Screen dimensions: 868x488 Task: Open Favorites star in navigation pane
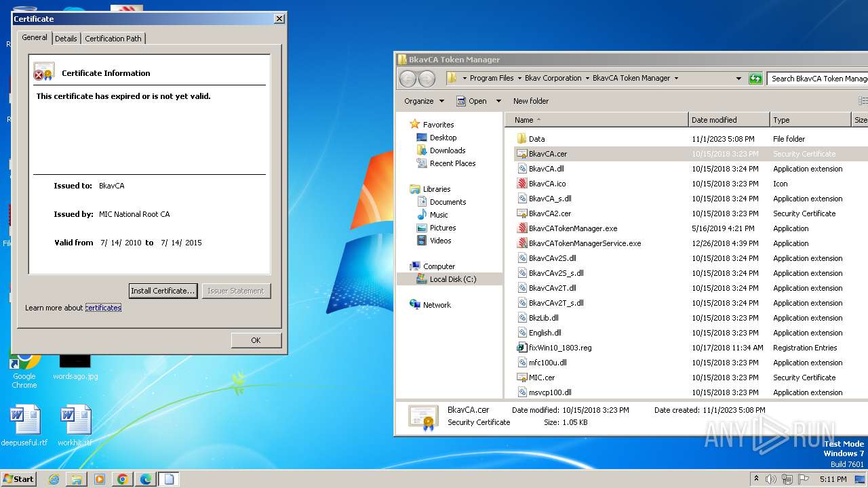(414, 125)
